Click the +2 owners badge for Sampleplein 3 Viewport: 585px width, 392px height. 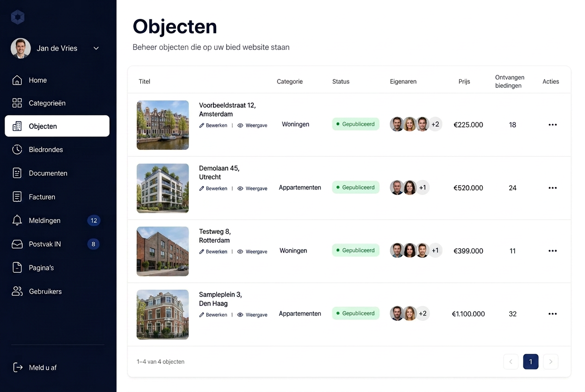click(423, 313)
